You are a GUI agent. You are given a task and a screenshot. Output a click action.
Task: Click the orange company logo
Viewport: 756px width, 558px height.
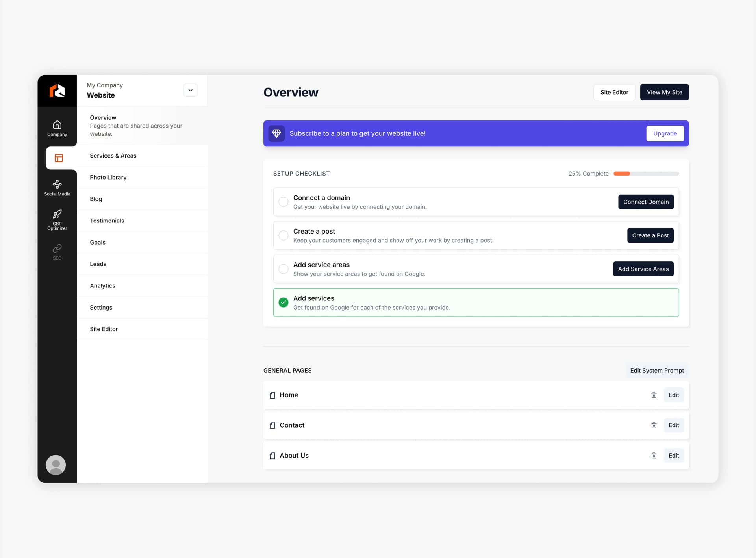click(x=57, y=91)
